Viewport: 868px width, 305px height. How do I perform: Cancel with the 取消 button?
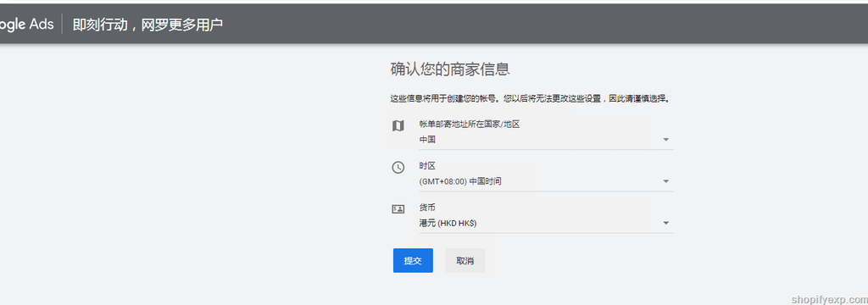point(465,261)
